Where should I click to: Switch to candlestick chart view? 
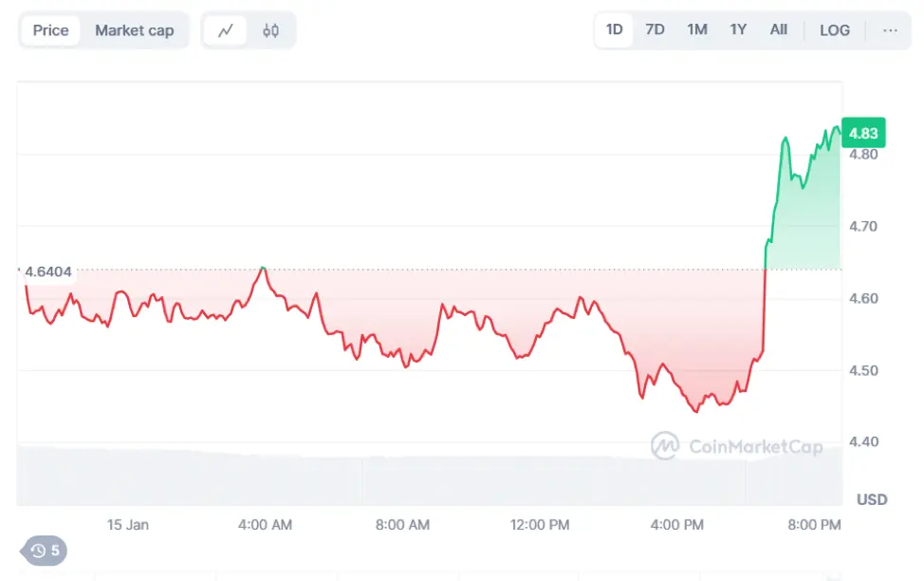[270, 30]
